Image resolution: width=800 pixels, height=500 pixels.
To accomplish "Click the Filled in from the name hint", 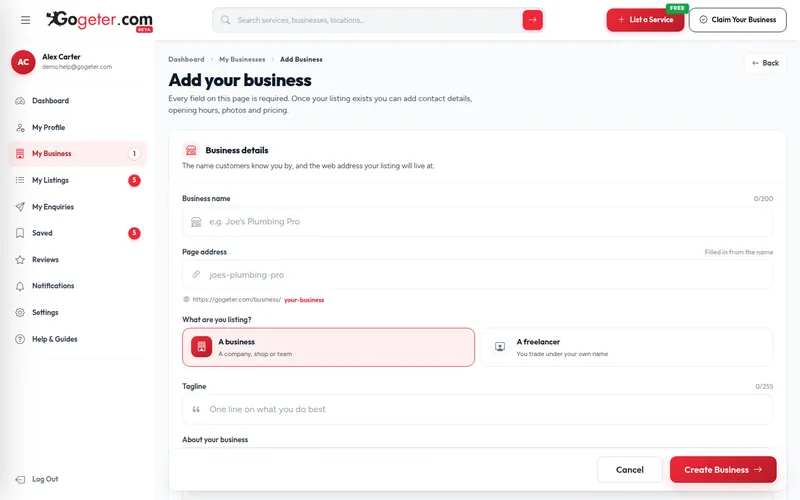I will [739, 252].
